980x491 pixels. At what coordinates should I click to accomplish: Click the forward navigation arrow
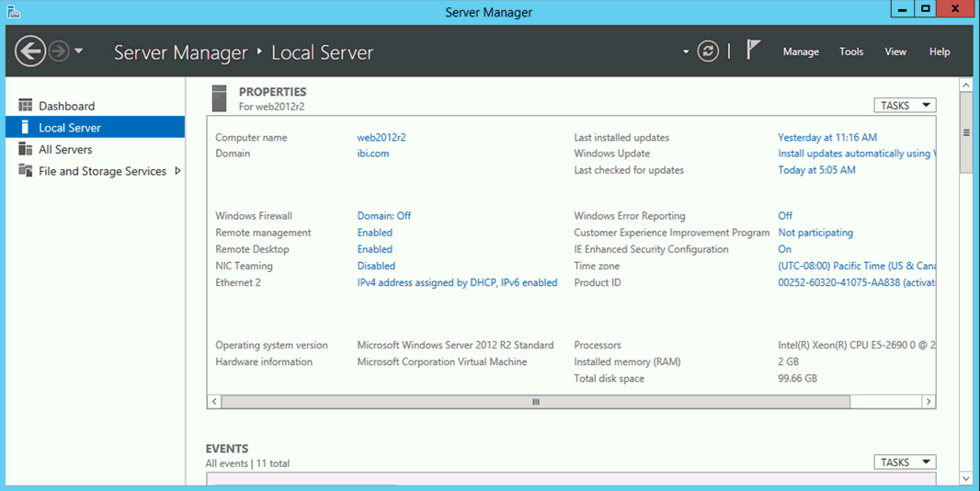[x=60, y=51]
